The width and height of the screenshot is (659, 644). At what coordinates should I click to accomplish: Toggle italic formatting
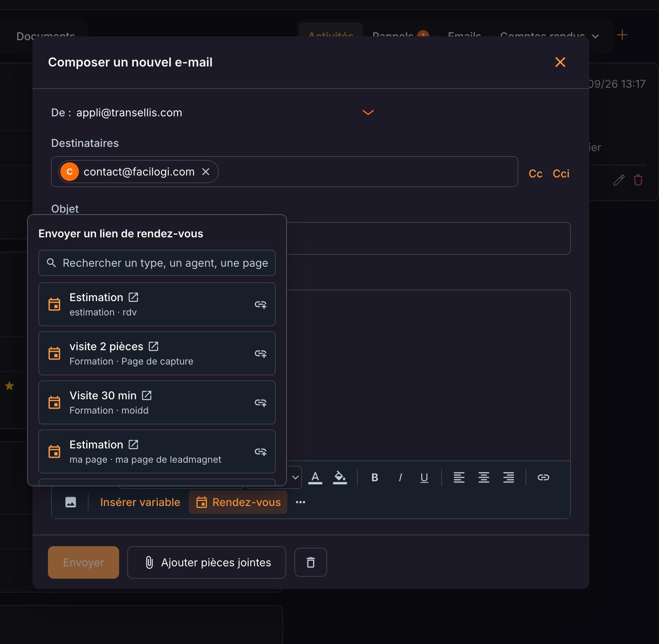click(x=400, y=477)
